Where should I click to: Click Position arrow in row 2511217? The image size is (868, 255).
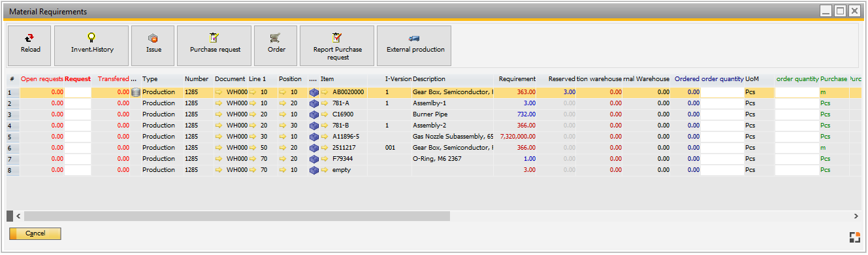click(x=283, y=148)
